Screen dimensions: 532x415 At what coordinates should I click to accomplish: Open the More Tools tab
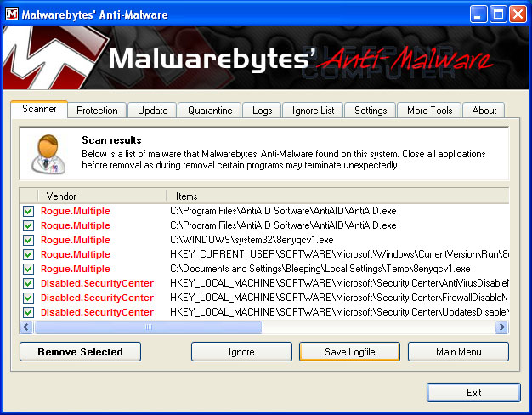[x=429, y=111]
